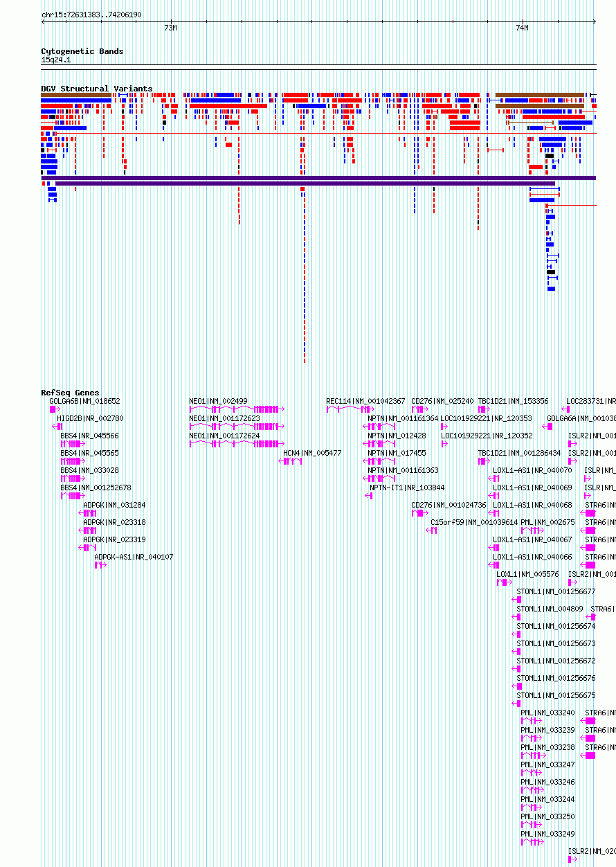
Task: Click the LOXL1-AS1|NR_040067 transcript label
Action: 532,539
